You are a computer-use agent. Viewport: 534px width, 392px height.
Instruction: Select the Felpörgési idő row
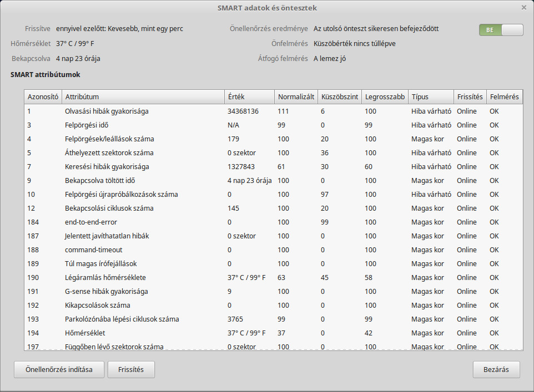274,125
